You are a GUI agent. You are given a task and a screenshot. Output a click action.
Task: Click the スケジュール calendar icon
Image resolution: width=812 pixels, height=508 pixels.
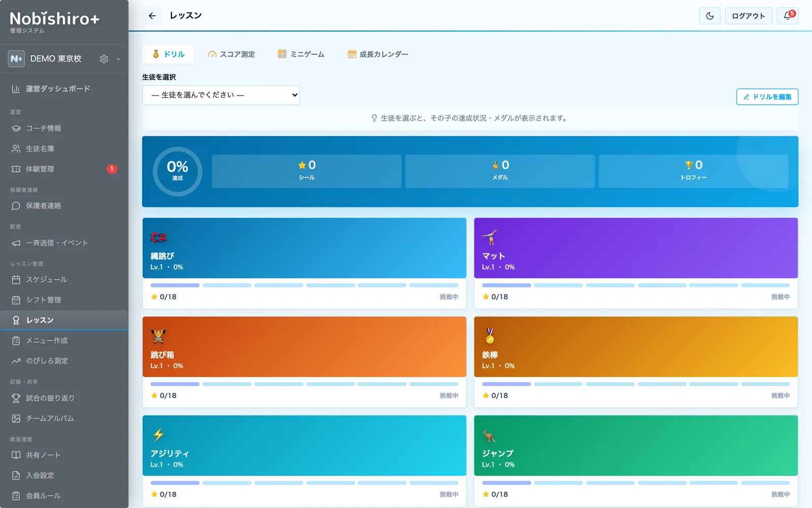pyautogui.click(x=16, y=279)
